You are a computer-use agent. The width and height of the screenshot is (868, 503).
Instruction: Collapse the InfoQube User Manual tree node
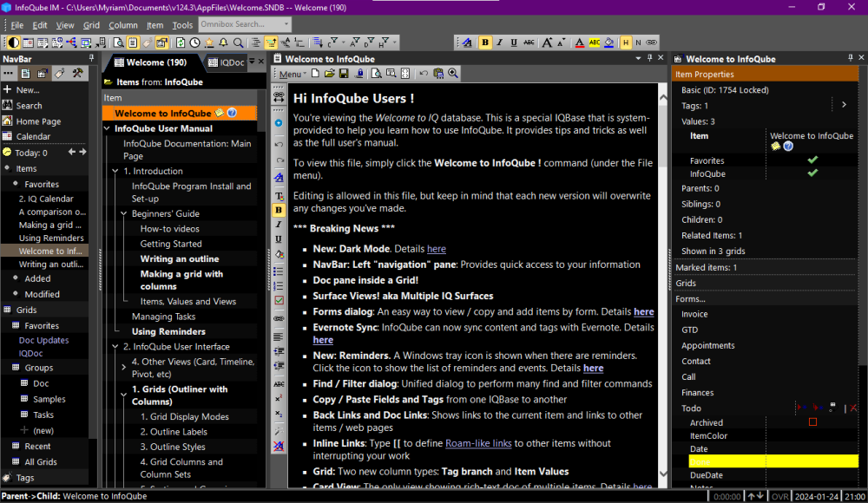[x=108, y=128]
